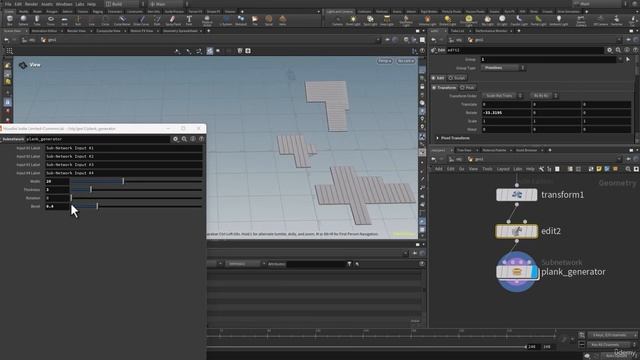Open the Persp camera dropdown in viewport
Image resolution: width=640 pixels, height=360 pixels.
[x=384, y=61]
